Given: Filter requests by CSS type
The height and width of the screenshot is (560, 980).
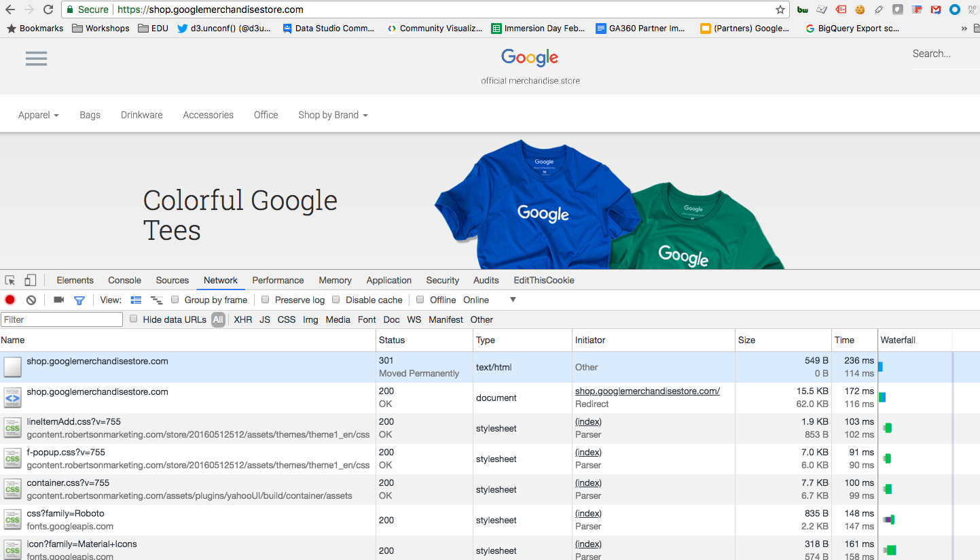Looking at the screenshot, I should pyautogui.click(x=287, y=319).
